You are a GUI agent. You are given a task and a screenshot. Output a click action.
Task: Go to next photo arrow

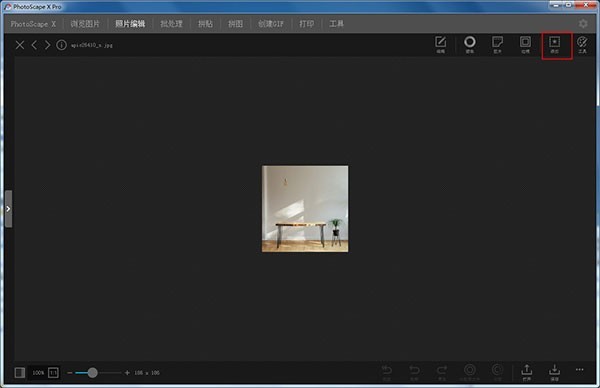[x=47, y=45]
